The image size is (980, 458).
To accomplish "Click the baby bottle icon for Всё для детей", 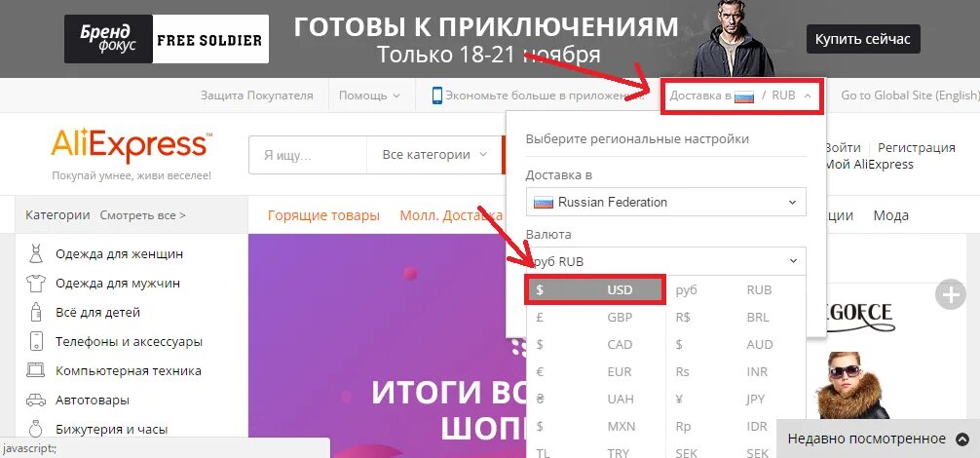I will (36, 313).
